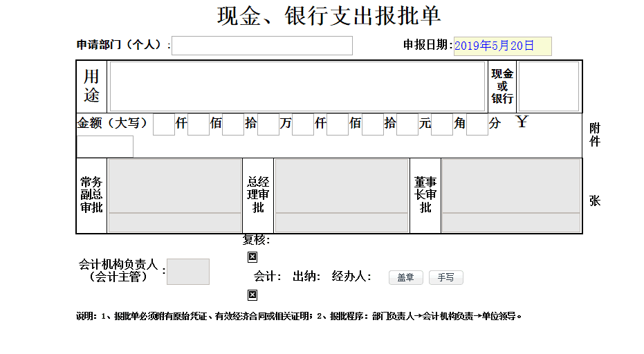Click the digit box before 分
Image resolution: width=644 pixels, height=354 pixels.
click(x=477, y=125)
